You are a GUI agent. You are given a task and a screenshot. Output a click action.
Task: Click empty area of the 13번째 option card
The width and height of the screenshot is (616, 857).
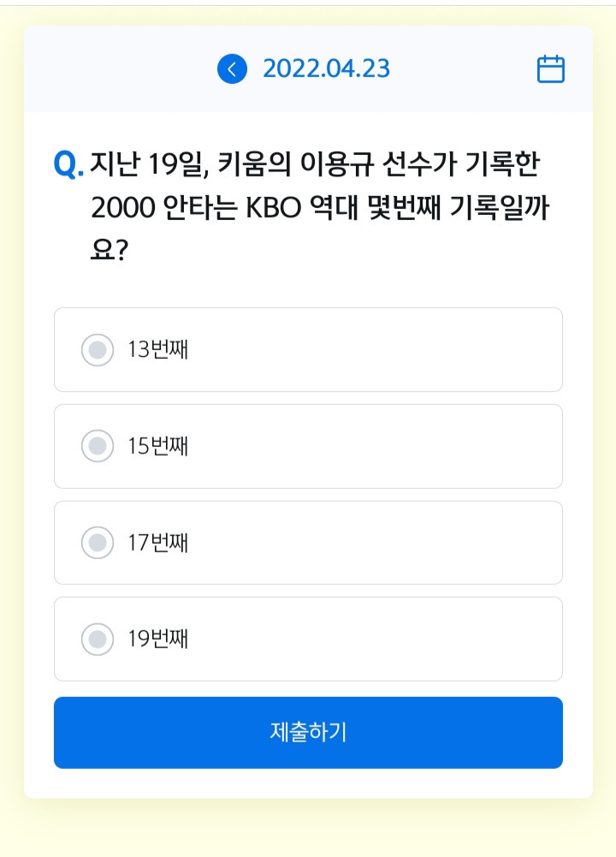coord(376,350)
